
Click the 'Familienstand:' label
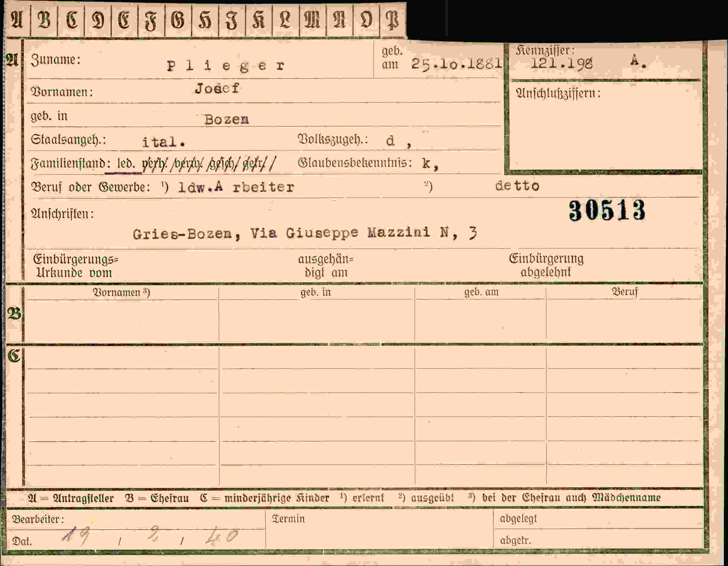point(71,163)
